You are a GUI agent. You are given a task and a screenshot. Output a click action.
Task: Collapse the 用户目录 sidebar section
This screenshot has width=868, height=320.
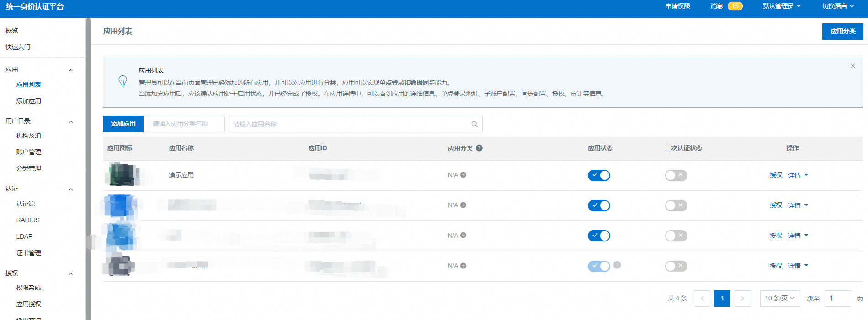tap(71, 121)
